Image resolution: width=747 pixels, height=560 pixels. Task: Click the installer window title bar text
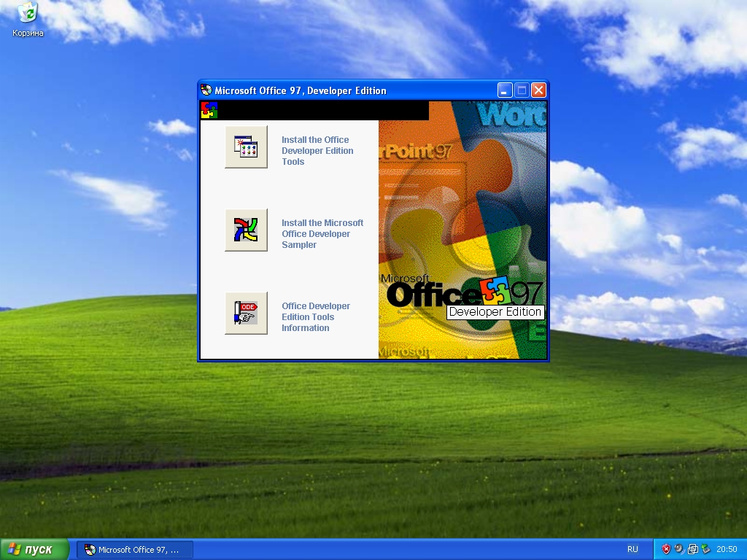(x=299, y=90)
